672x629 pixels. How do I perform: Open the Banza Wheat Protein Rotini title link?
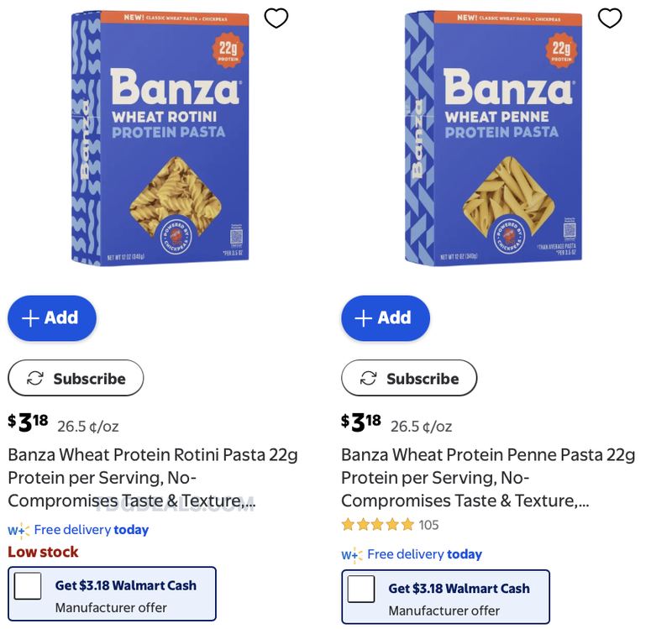tap(153, 477)
